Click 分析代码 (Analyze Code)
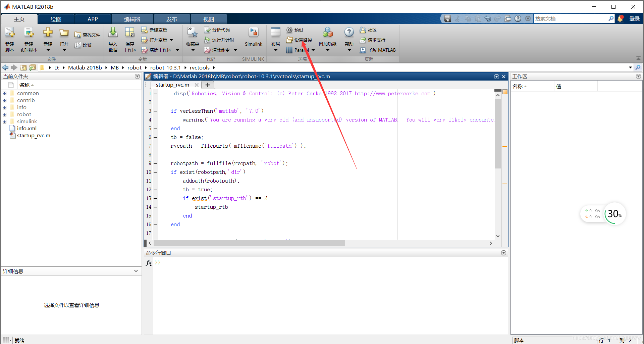This screenshot has height=344, width=644. pos(217,30)
